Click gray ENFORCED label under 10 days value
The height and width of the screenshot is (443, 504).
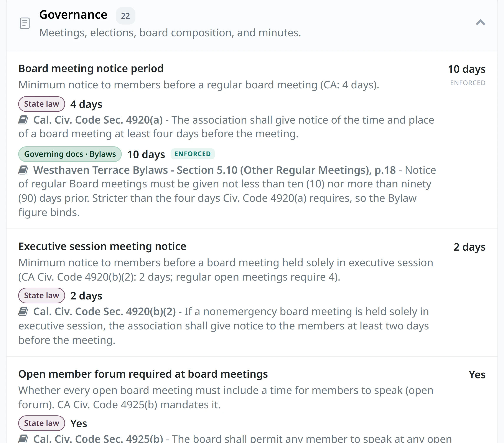tap(468, 83)
